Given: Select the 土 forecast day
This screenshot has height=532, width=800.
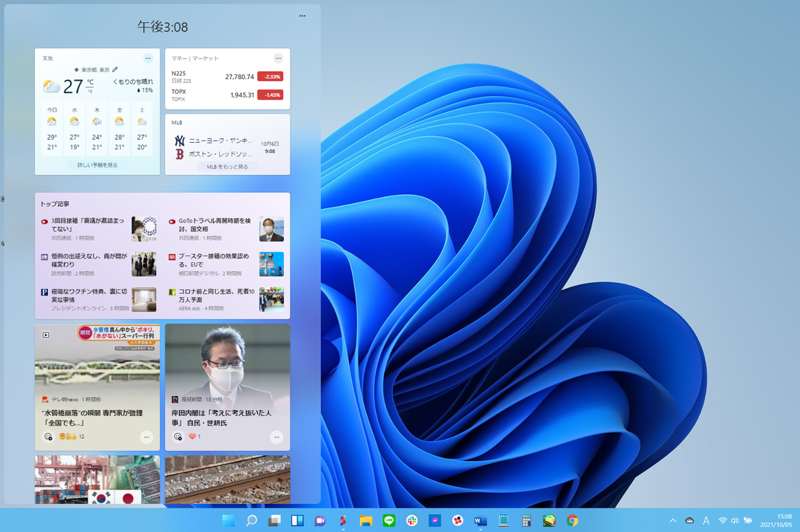Looking at the screenshot, I should [142, 128].
